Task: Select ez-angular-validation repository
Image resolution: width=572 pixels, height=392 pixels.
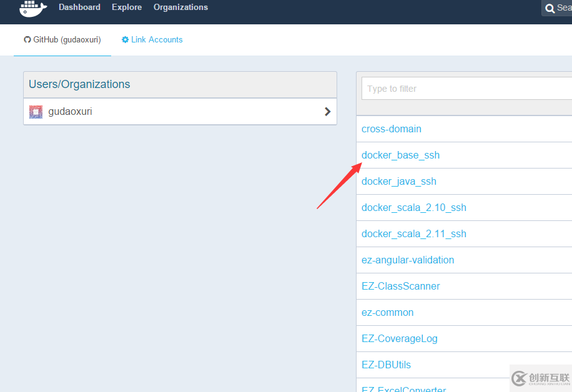Action: [x=408, y=260]
